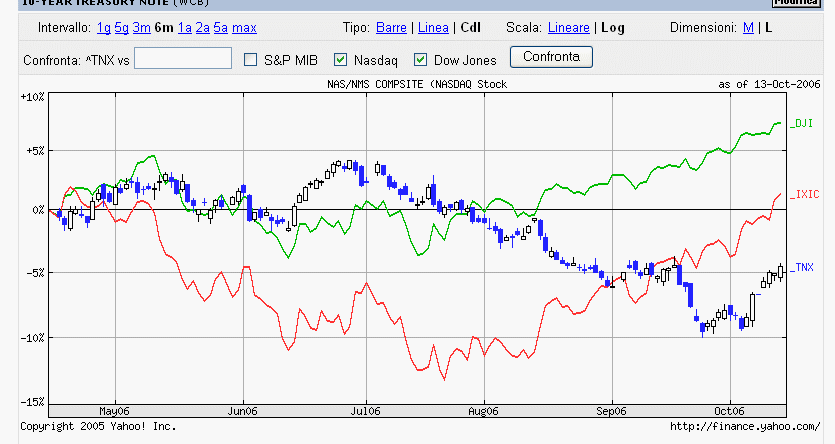Set interval to 5a
This screenshot has height=444, width=835.
(220, 28)
